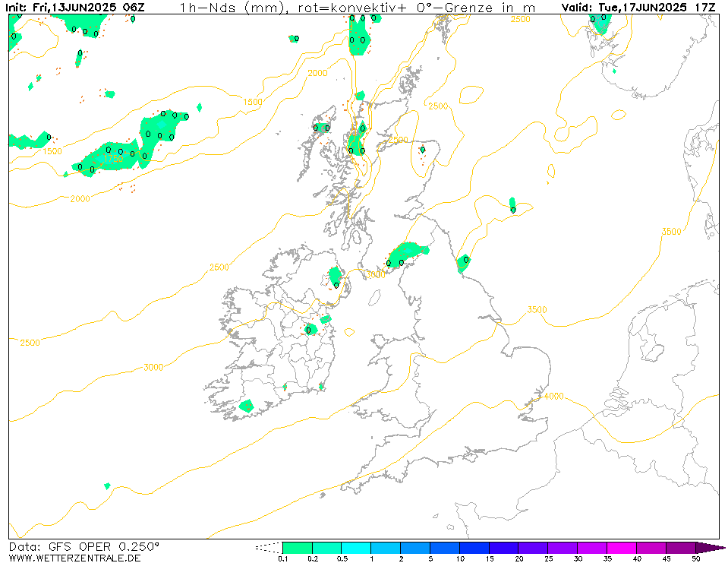The image size is (728, 563).
Task: Select the 35–40 mm legend swatch
Action: 622,548
